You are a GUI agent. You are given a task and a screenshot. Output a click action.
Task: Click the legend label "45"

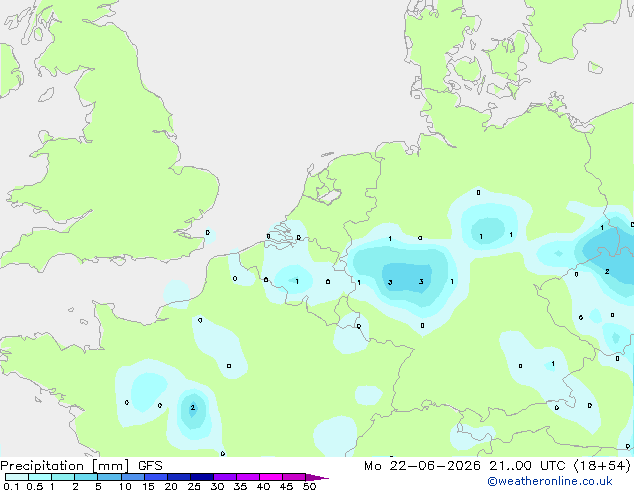click(x=286, y=486)
